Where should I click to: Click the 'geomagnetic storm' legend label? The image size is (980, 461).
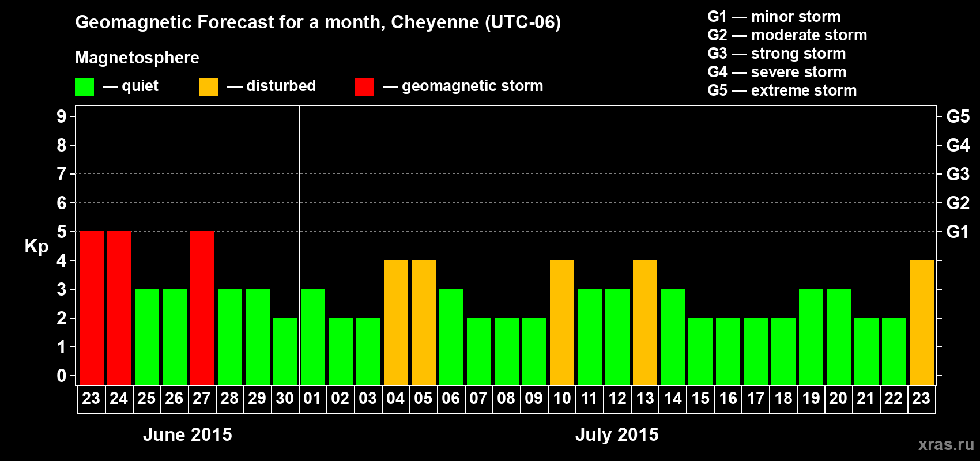(473, 86)
